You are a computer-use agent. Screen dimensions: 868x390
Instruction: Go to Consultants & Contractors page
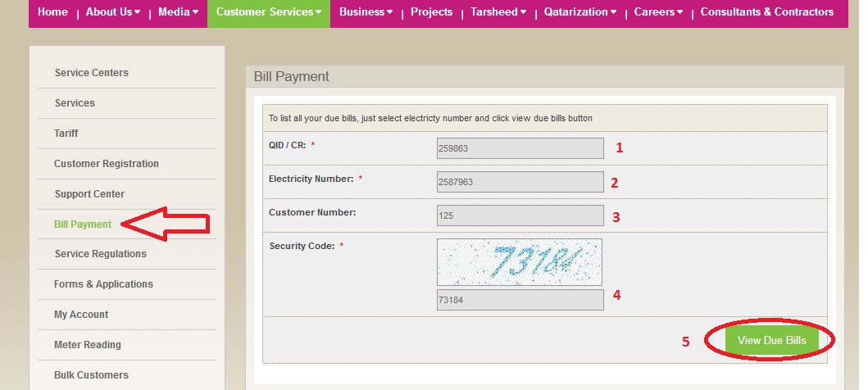pos(766,12)
